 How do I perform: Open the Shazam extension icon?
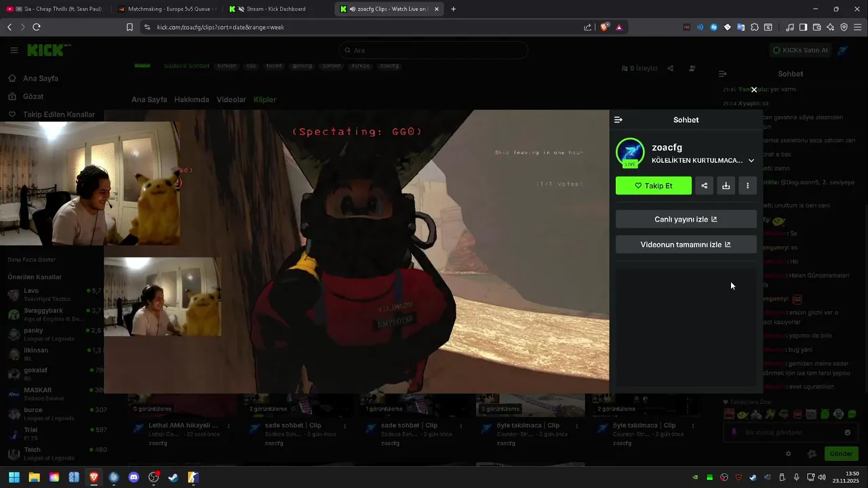point(713,27)
